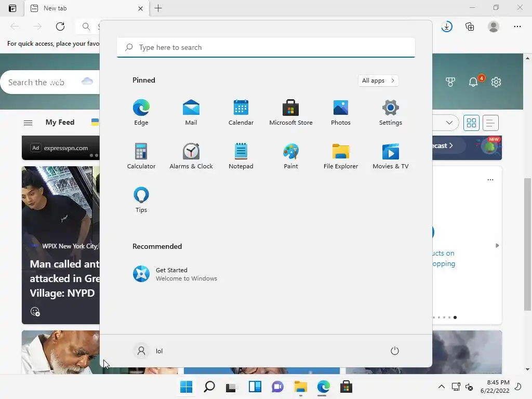Open the clock showing 8:45 PM
Screen dimensions: 532x399
[495, 387]
